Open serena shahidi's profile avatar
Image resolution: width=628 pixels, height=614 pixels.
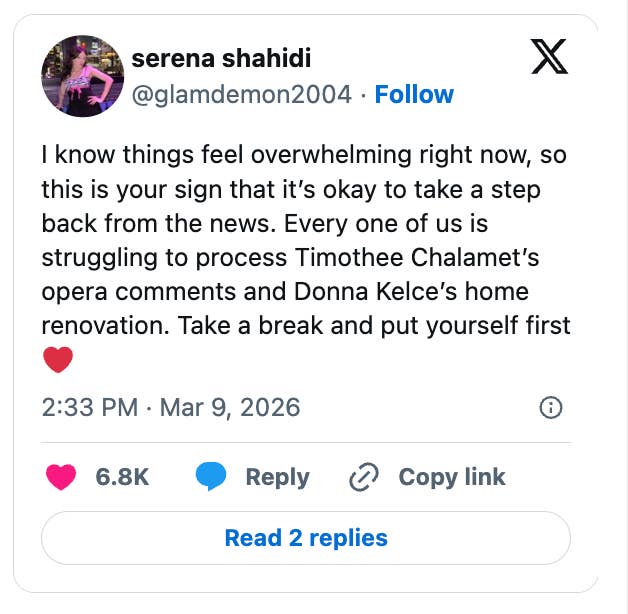pyautogui.click(x=80, y=77)
